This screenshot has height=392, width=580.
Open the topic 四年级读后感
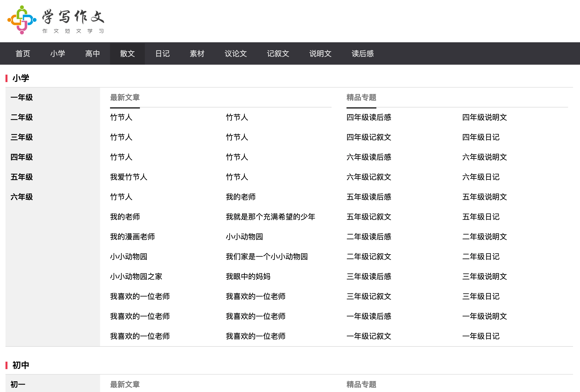(369, 117)
